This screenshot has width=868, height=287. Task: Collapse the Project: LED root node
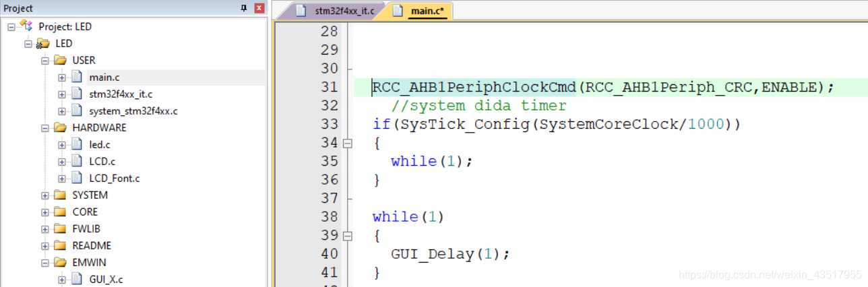tap(11, 26)
